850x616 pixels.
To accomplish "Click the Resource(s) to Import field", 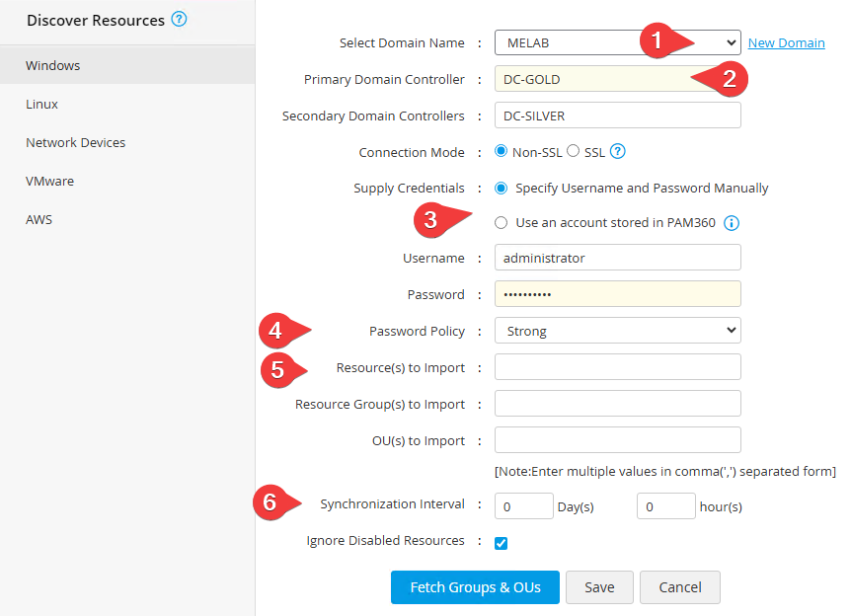I will pyautogui.click(x=617, y=367).
